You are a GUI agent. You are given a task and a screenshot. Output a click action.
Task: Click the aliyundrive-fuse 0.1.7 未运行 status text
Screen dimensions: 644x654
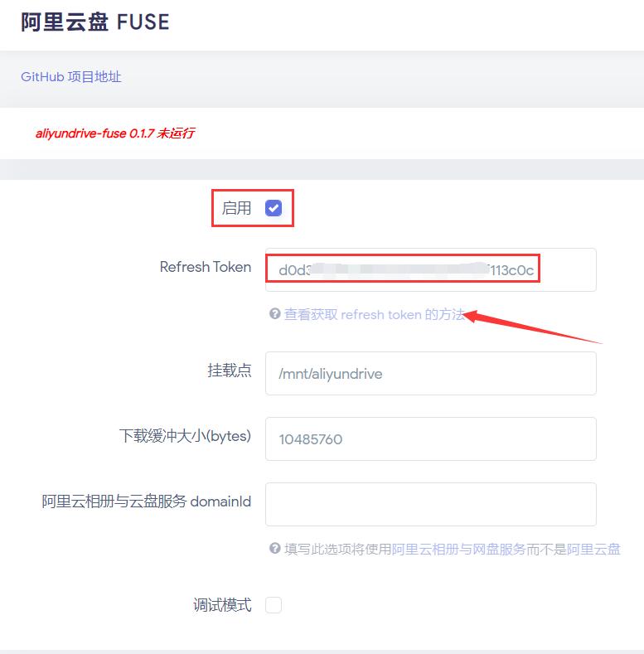click(x=115, y=133)
